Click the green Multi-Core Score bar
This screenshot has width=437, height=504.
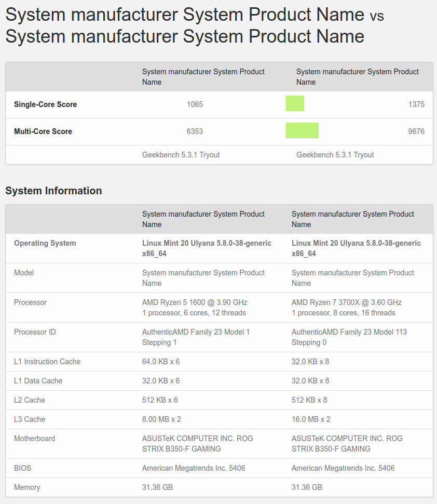(302, 130)
